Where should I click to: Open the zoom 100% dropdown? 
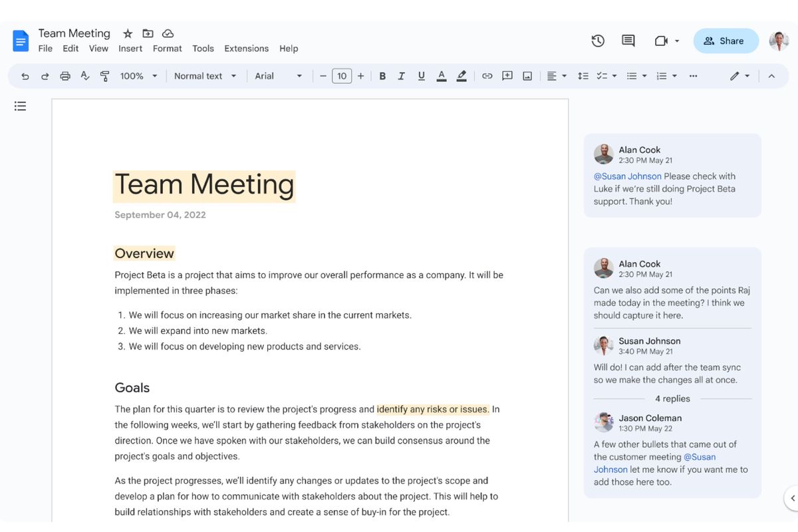coord(138,76)
